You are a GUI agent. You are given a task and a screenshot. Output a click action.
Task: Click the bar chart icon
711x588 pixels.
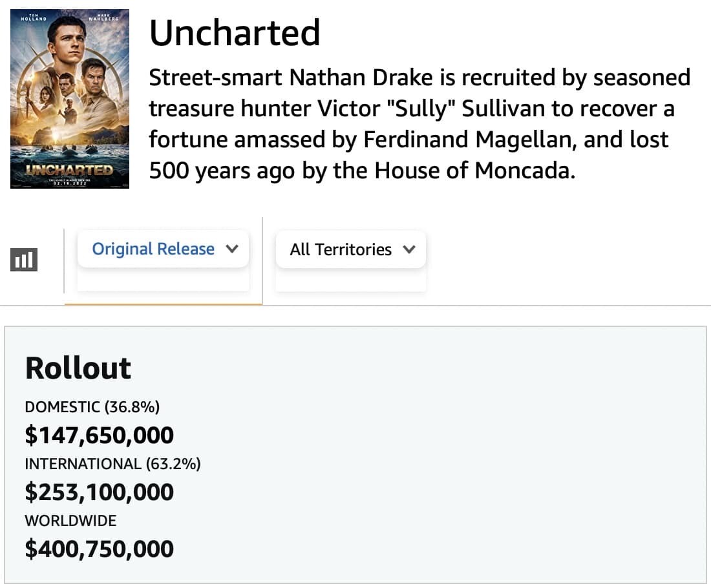[24, 259]
